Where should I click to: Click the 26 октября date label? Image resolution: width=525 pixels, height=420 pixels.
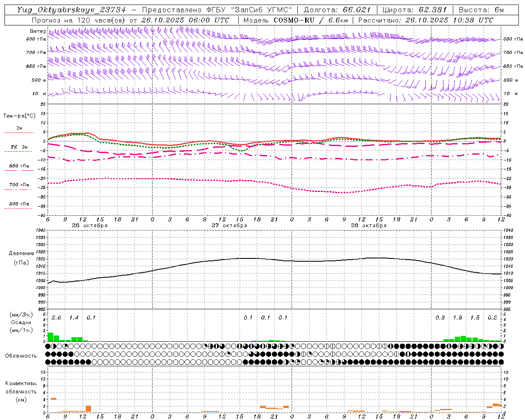pyautogui.click(x=89, y=226)
